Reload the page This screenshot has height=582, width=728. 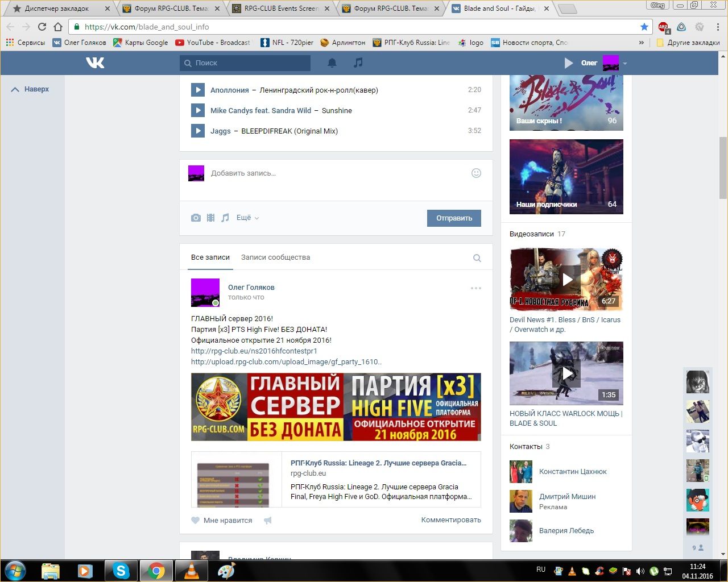pyautogui.click(x=42, y=27)
